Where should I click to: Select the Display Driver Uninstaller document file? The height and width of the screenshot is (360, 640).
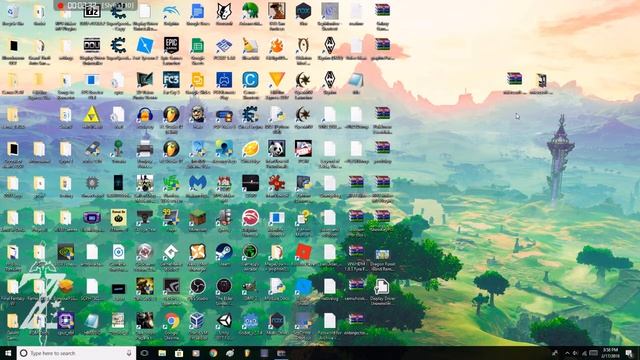(382, 287)
